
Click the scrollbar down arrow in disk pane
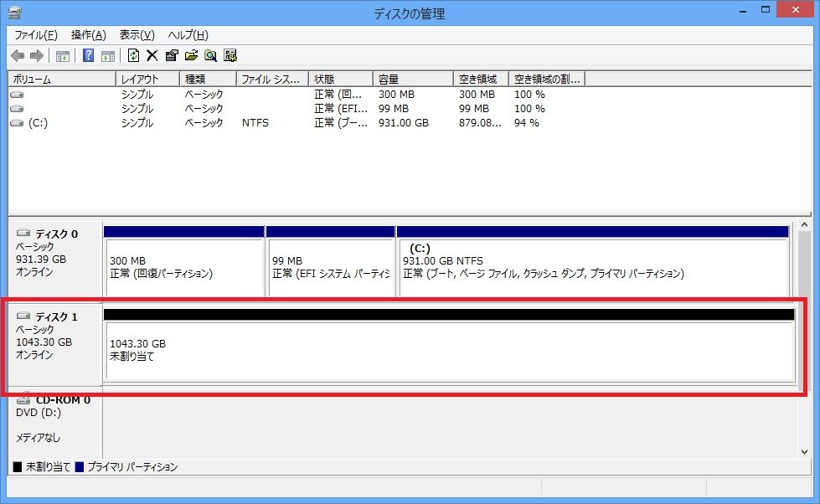tap(804, 452)
